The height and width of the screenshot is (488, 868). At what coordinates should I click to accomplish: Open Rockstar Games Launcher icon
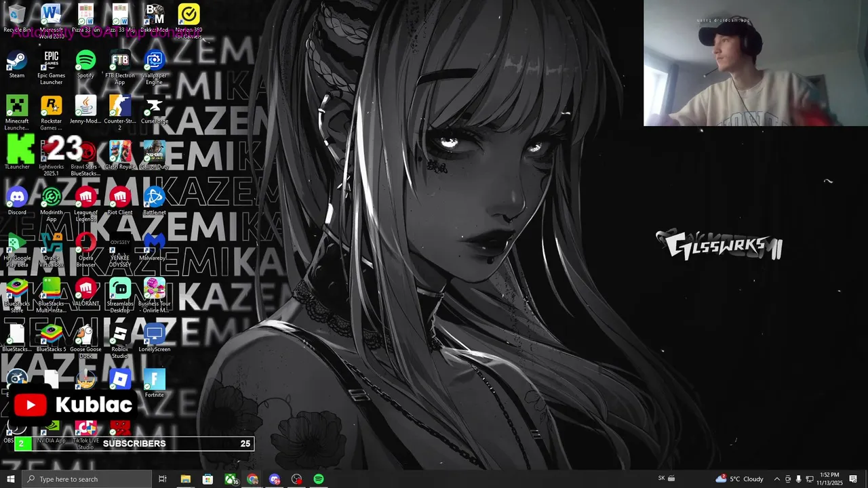tap(52, 113)
